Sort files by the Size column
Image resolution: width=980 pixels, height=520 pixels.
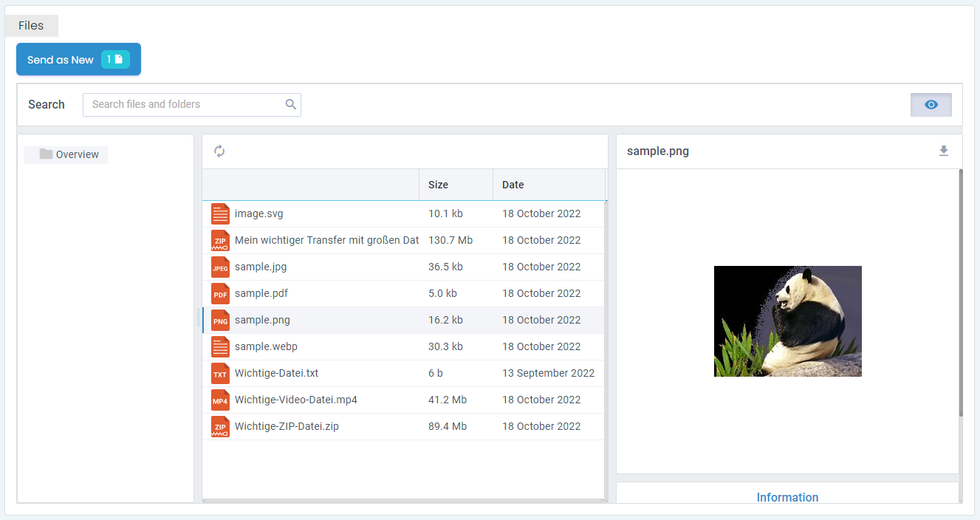pyautogui.click(x=439, y=184)
